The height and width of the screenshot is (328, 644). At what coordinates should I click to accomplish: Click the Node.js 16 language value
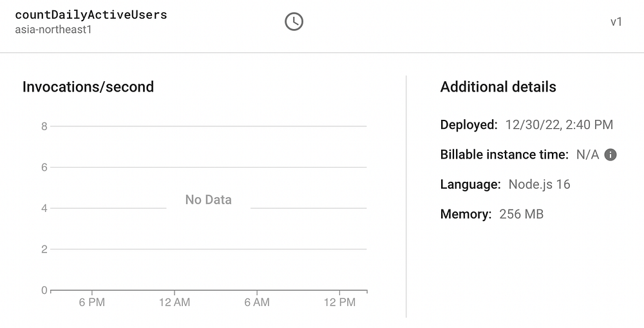(x=539, y=184)
